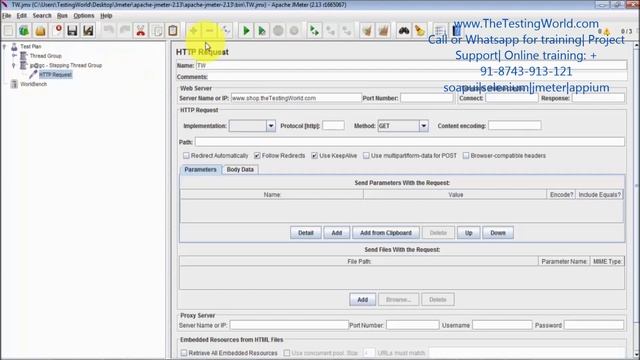This screenshot has height=360, width=640.
Task: Click Add under Send Parameters table
Action: coord(337,233)
